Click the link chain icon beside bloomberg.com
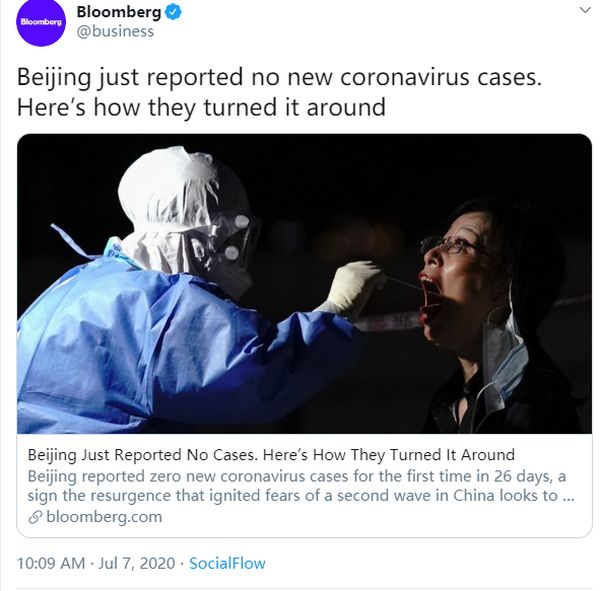This screenshot has width=600, height=591. [x=36, y=517]
